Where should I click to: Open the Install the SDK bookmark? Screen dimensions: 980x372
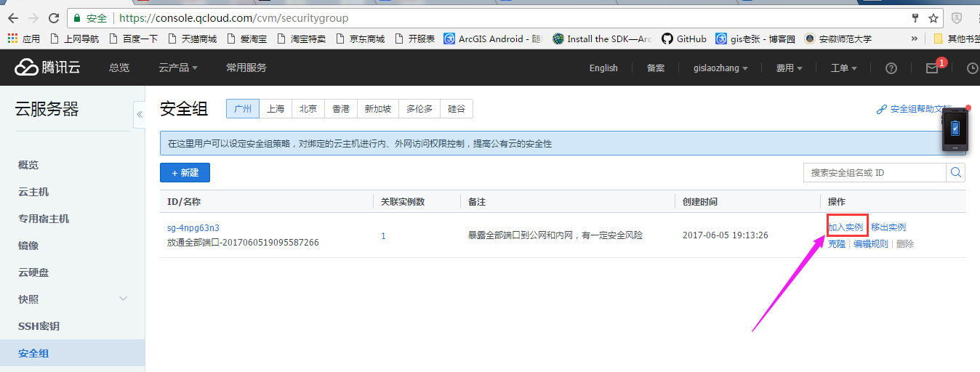602,39
